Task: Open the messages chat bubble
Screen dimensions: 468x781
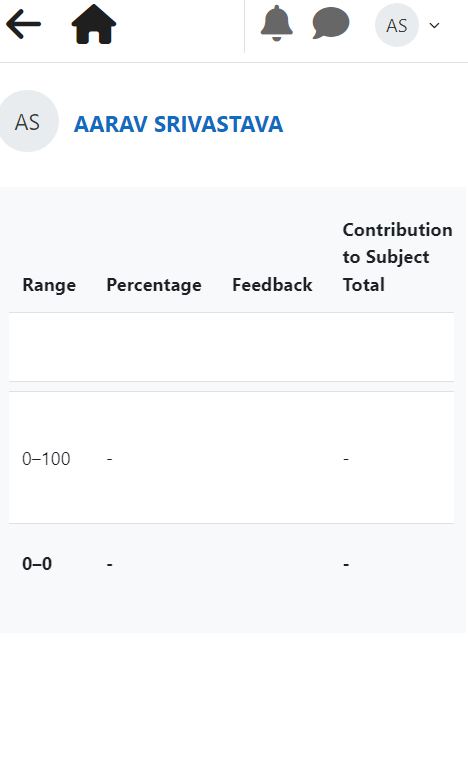Action: (x=331, y=23)
